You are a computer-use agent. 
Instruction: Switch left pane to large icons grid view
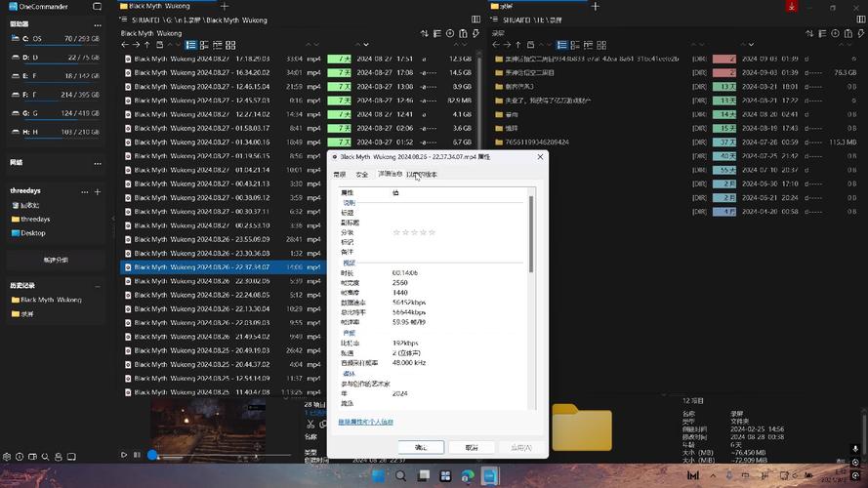coord(230,45)
